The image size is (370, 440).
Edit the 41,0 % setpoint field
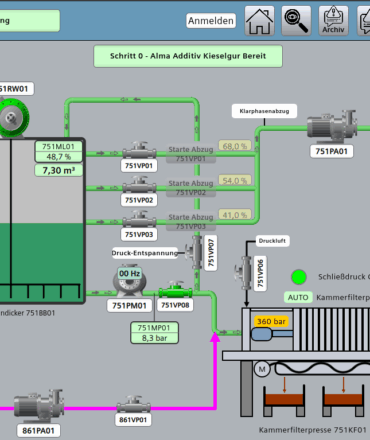click(235, 215)
